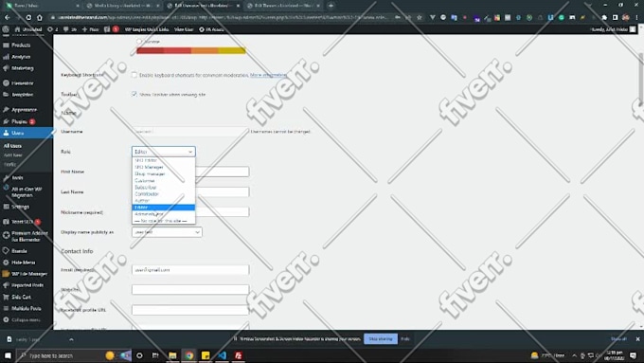Open the Add New users submenu link
Viewport: 644px width, 363px height.
[12, 155]
